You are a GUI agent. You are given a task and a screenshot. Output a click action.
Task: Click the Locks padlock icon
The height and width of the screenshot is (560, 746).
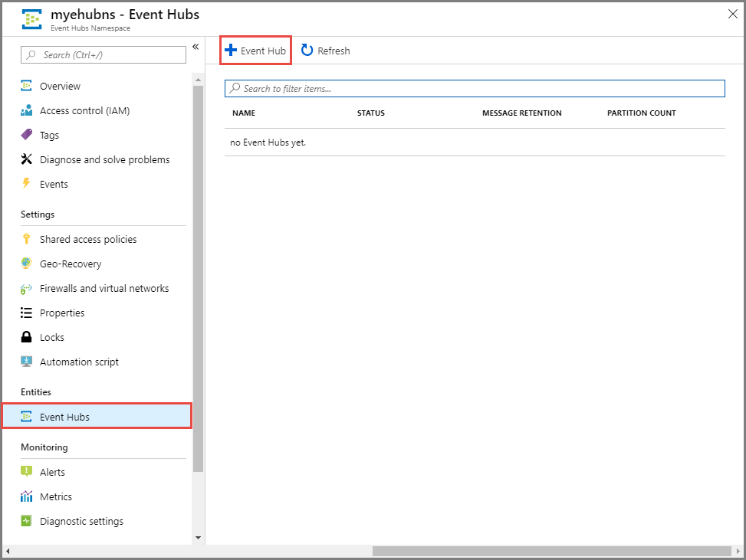[27, 338]
